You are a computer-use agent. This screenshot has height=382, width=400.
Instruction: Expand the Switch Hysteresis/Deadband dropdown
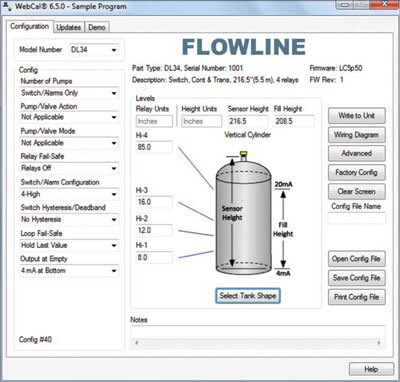point(69,219)
